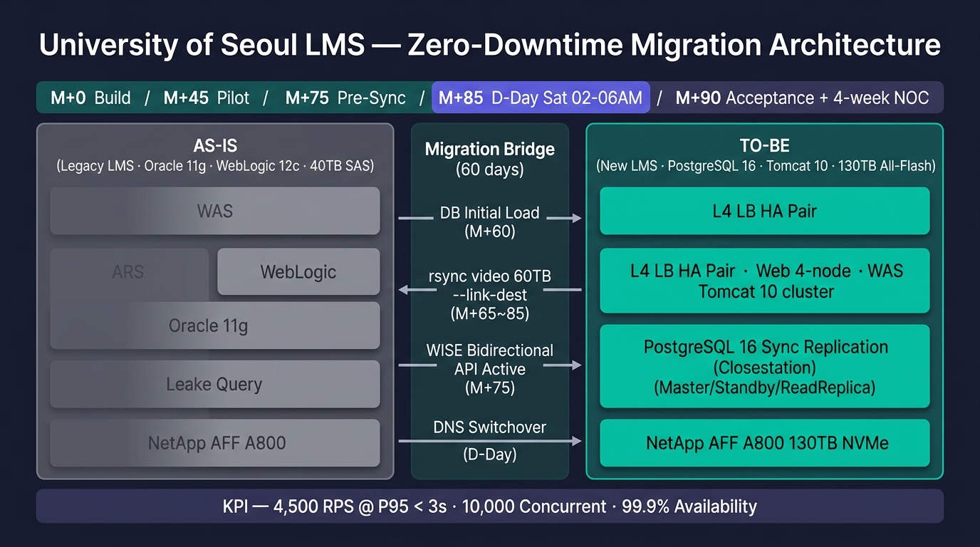Click the DB Initial Load arrow label
Screen dimensions: 980x547
click(x=490, y=222)
